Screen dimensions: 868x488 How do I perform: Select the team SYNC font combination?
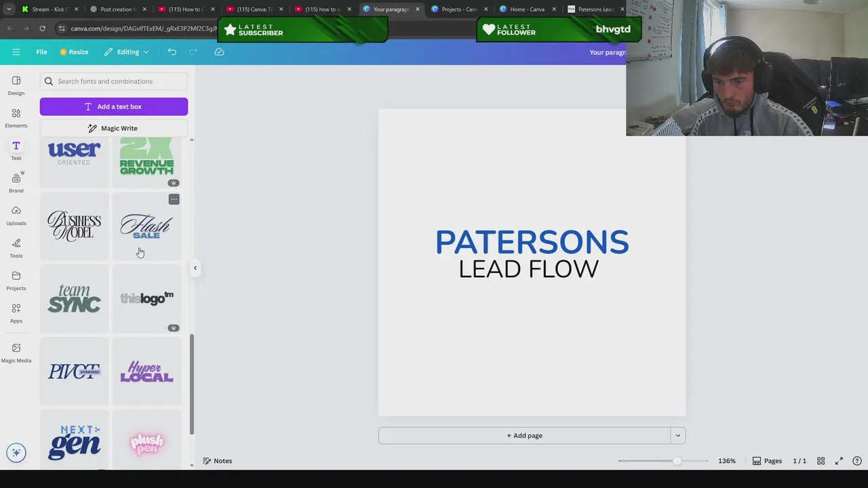pos(75,299)
